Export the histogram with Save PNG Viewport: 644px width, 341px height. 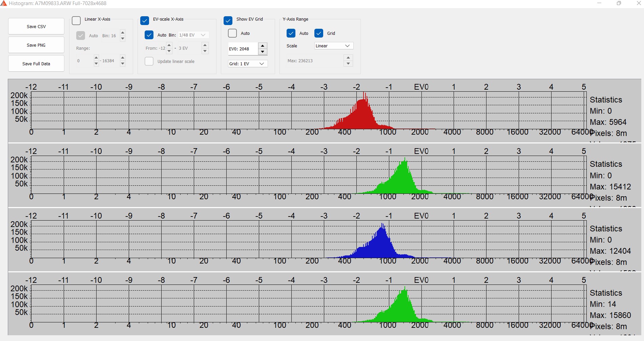tap(36, 45)
